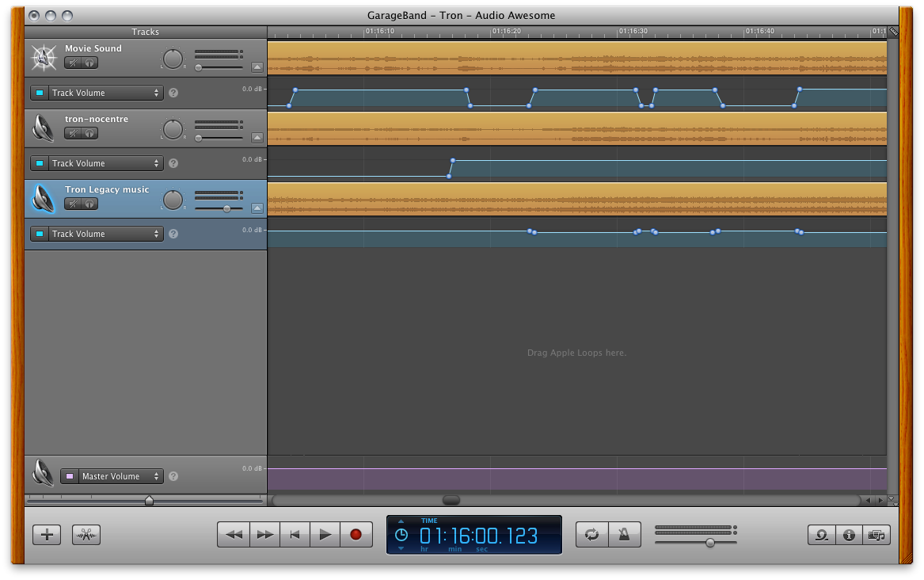Screen dimensions: 924x580
Task: Click LCD mode up arrow
Action: [x=401, y=521]
